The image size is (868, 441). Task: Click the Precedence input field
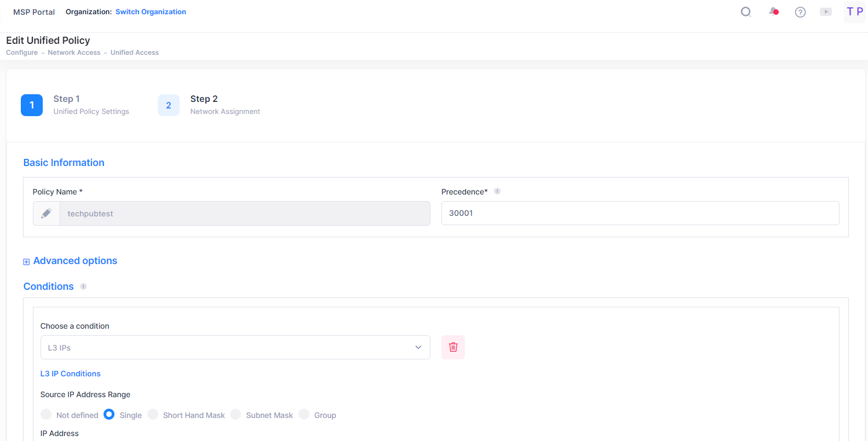click(640, 213)
